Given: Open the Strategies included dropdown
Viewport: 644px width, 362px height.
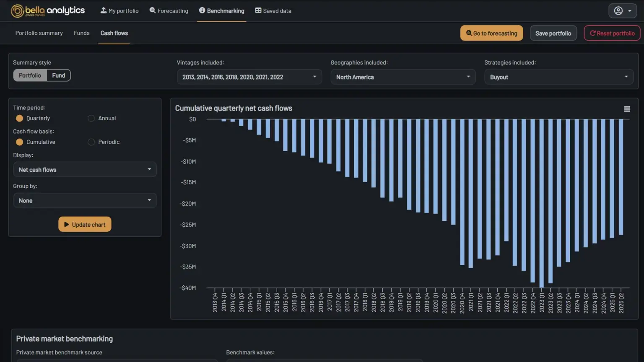Looking at the screenshot, I should tap(558, 77).
